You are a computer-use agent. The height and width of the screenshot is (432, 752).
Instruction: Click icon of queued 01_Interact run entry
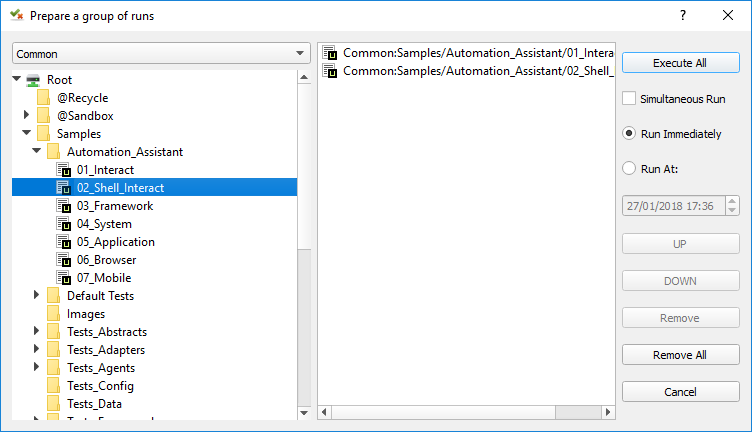pos(329,52)
